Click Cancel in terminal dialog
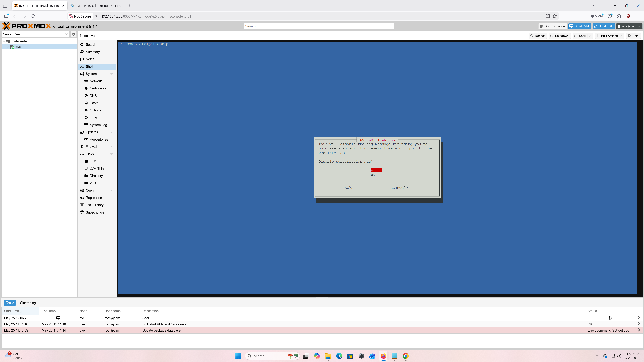This screenshot has width=644, height=362. click(399, 188)
